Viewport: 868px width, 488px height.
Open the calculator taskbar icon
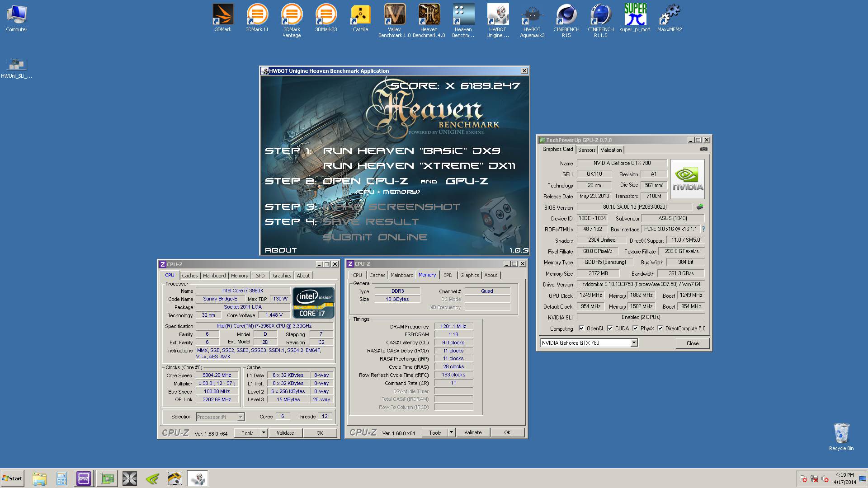click(61, 479)
